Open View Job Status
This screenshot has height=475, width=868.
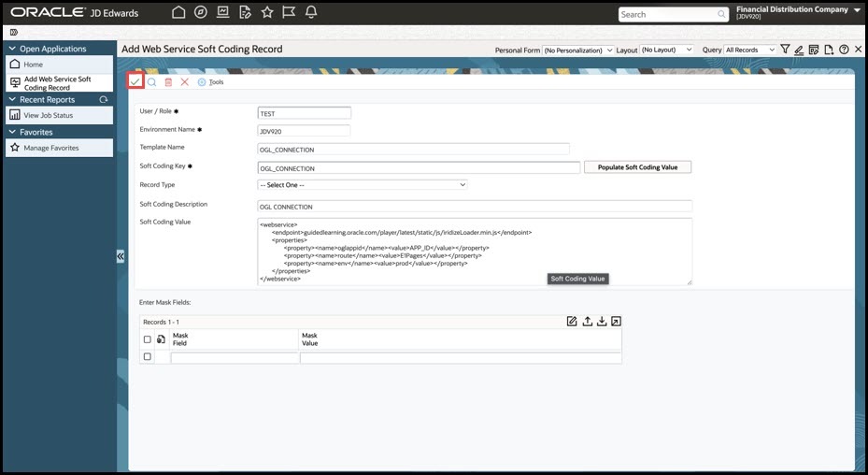click(x=59, y=115)
